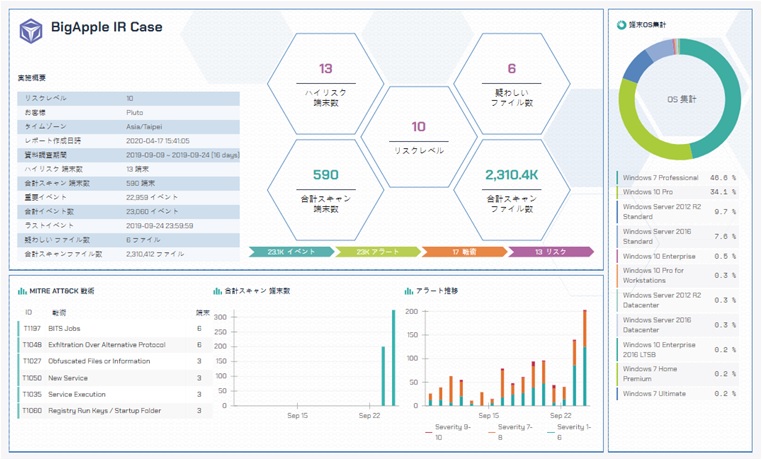Click the orange 17 戦術 arrow
Image resolution: width=762 pixels, height=460 pixels.
click(x=465, y=252)
